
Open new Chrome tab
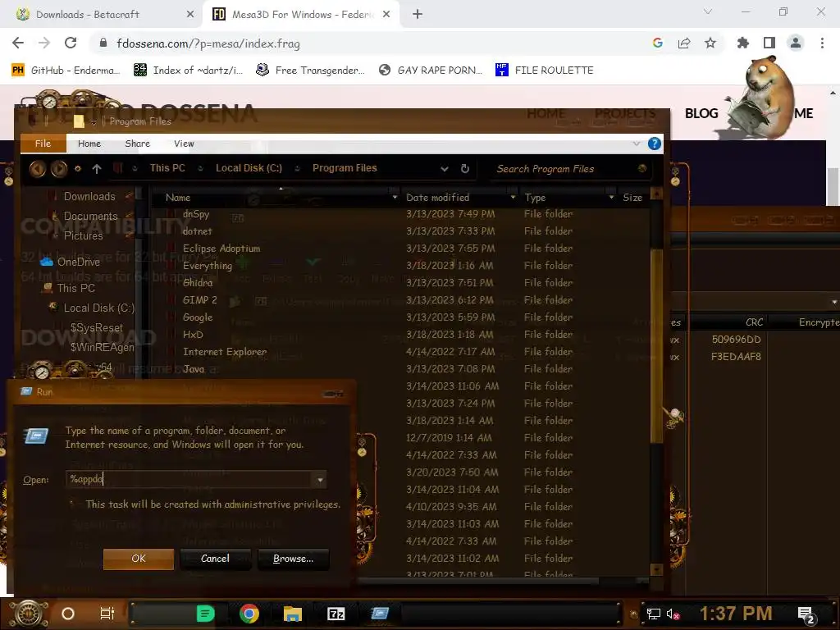point(418,15)
